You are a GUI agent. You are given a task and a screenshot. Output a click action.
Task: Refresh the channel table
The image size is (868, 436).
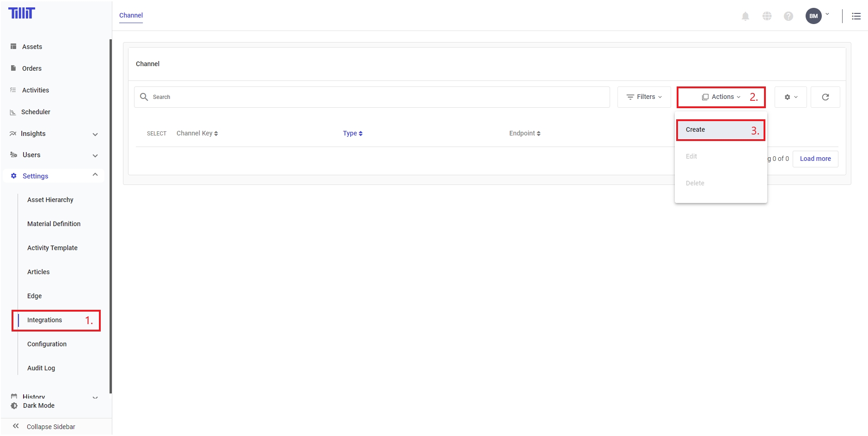tap(825, 97)
